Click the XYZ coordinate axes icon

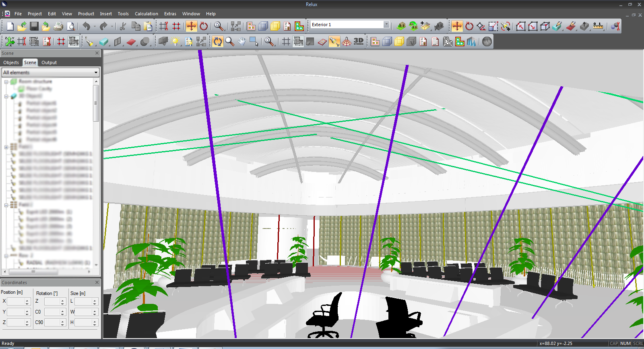pos(10,42)
